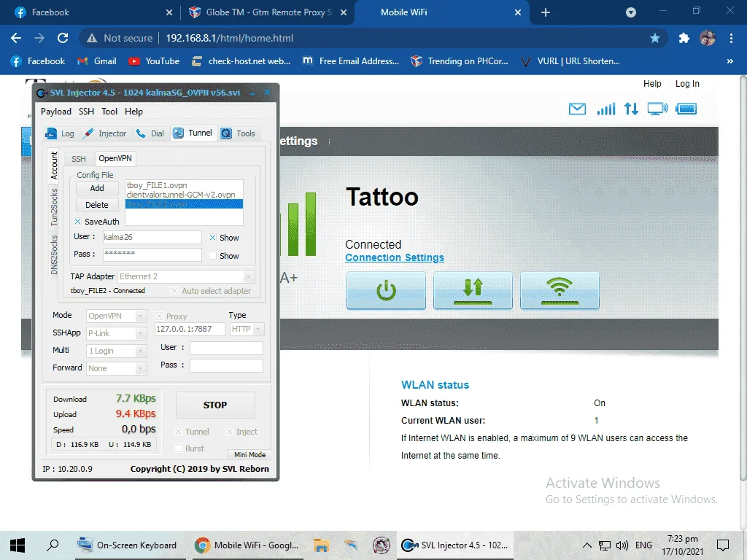Open Windows Start menu
Image resolution: width=747 pixels, height=560 pixels.
(x=18, y=545)
